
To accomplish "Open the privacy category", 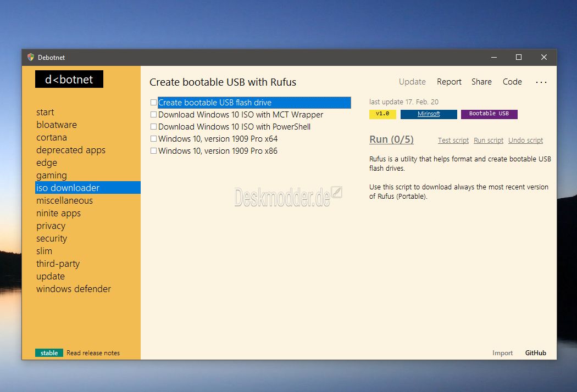I will pyautogui.click(x=51, y=226).
